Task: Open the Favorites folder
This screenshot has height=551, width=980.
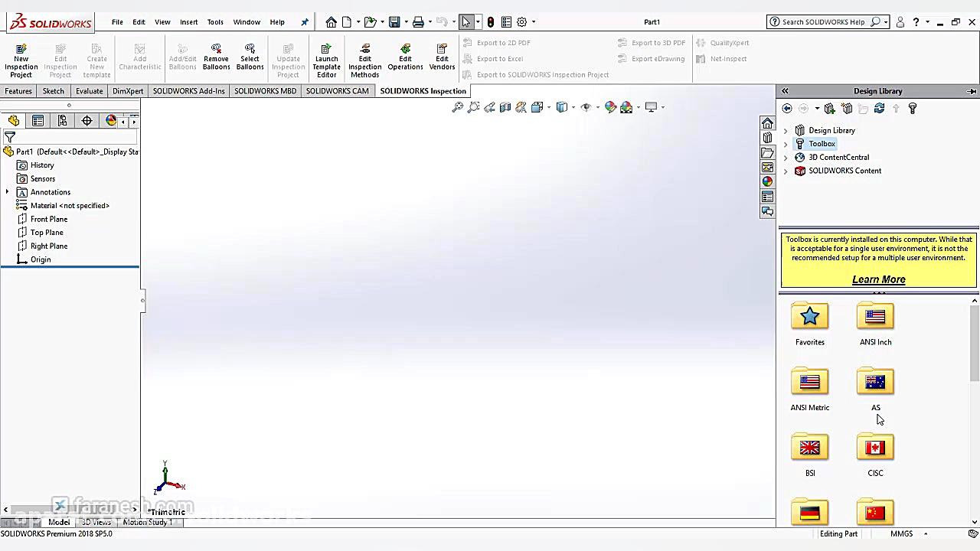Action: tap(810, 324)
